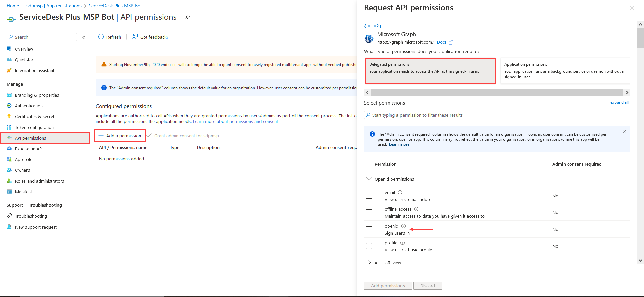
Task: Go to sdpmsp App registrations breadcrumb
Action: pos(54,6)
